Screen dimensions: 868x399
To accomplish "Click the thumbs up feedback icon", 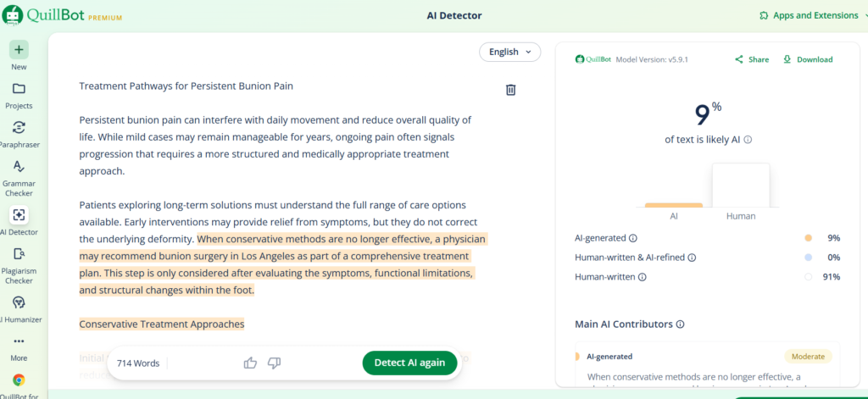I will tap(250, 363).
